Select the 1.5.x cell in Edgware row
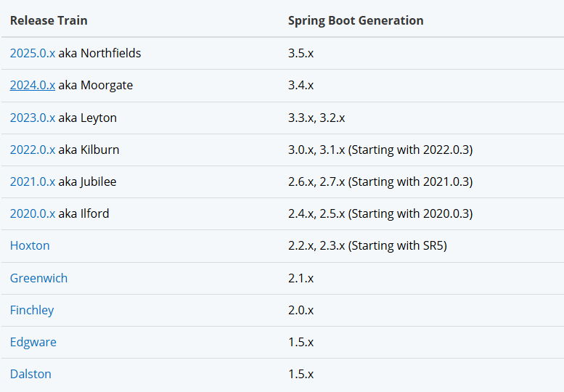 (301, 343)
